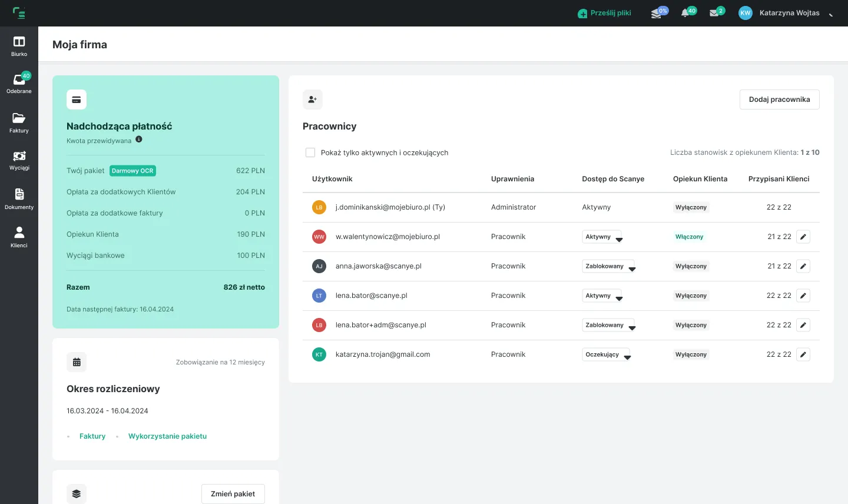Click the Dodaj pracownika button
This screenshot has height=504, width=848.
pos(779,100)
